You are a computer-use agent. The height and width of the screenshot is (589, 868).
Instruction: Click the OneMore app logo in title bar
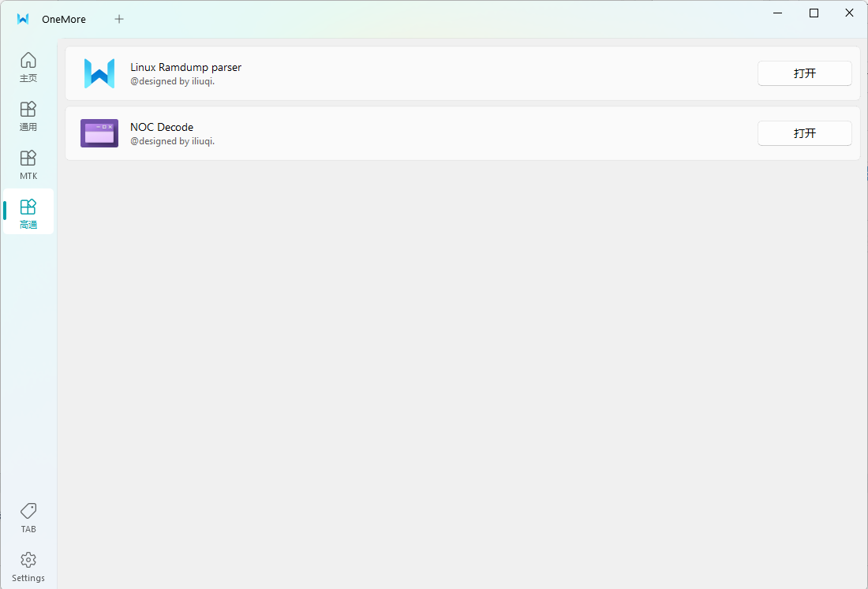click(23, 19)
